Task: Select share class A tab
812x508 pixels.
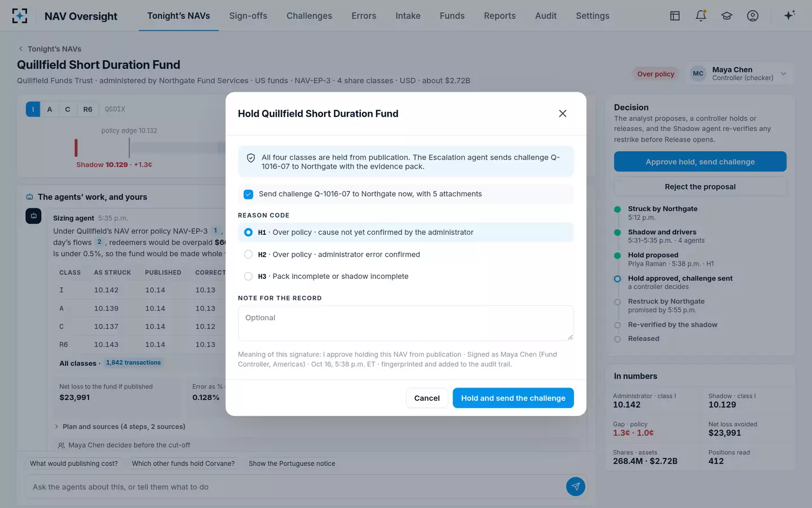Action: (x=50, y=110)
